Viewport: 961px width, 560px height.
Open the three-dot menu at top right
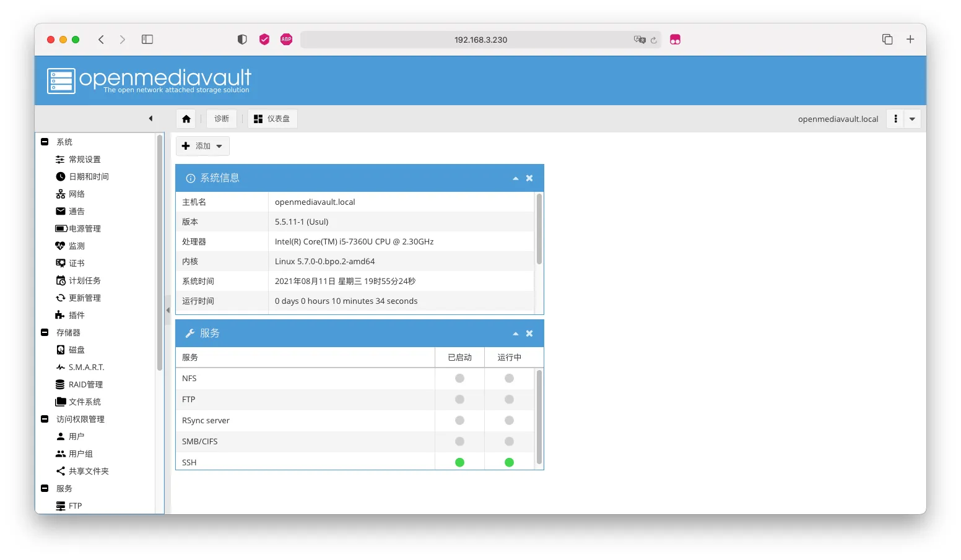coord(895,119)
